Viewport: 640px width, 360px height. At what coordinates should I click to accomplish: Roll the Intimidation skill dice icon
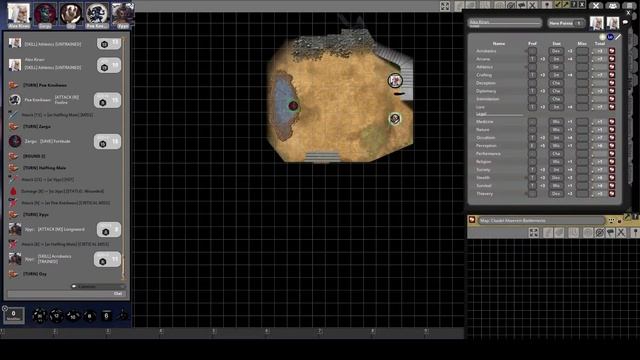tap(611, 99)
